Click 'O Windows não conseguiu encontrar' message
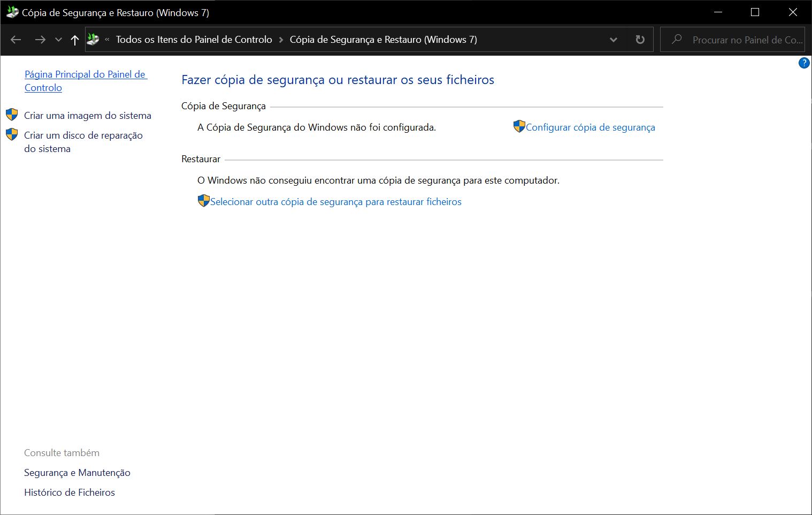Image resolution: width=812 pixels, height=515 pixels. [378, 180]
